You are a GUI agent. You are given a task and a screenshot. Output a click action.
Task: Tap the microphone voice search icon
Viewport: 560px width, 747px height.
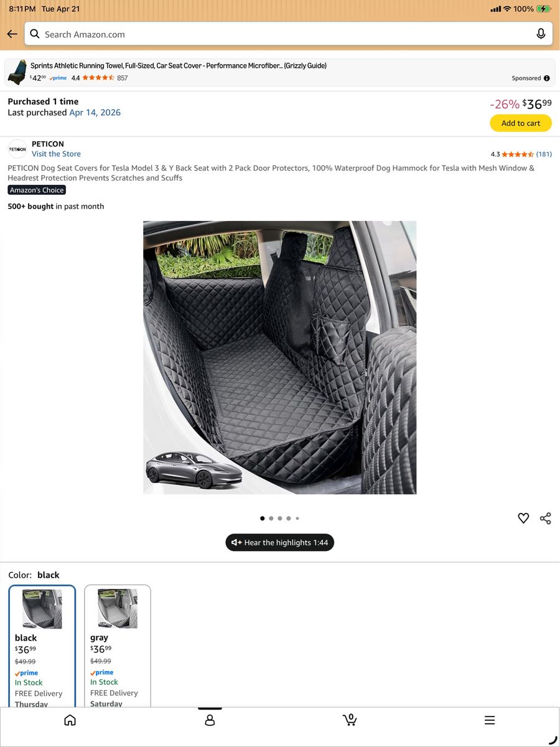point(541,34)
